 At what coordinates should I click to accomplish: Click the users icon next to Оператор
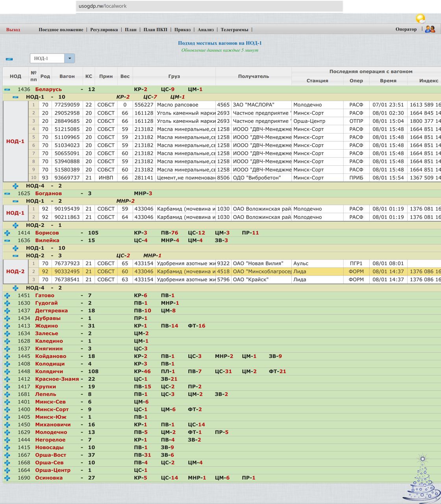(x=430, y=29)
